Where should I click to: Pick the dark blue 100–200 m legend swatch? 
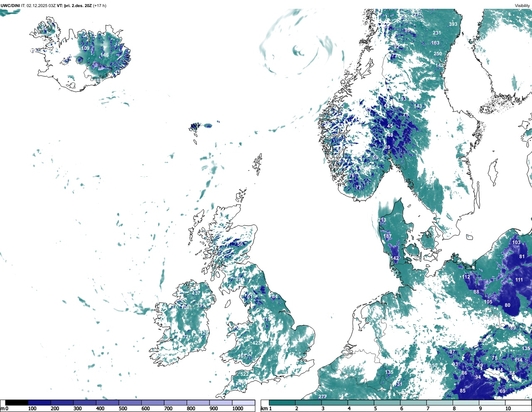coord(39,402)
